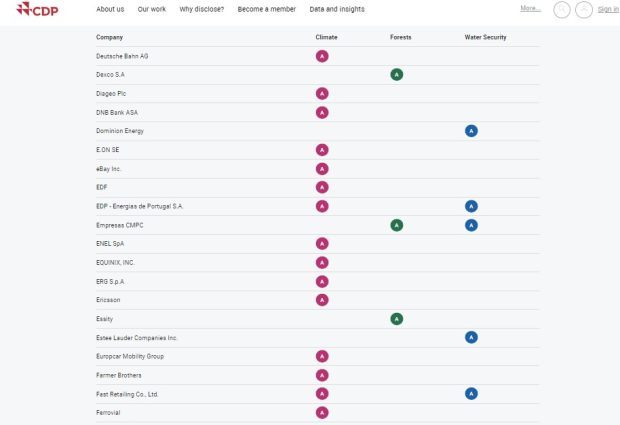Viewport: 620px width, 425px height.
Task: Click eBay Inc. Climate A badge
Action: [322, 169]
